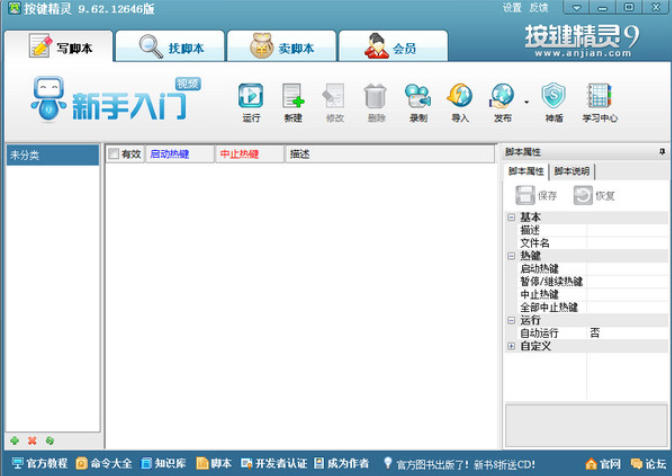The width and height of the screenshot is (672, 476).
Task: Click the 按键精灵9 anjian.com logo
Action: pos(582,41)
